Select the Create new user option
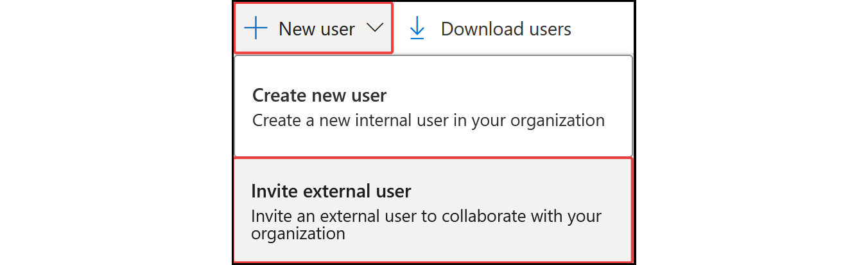 (x=433, y=107)
